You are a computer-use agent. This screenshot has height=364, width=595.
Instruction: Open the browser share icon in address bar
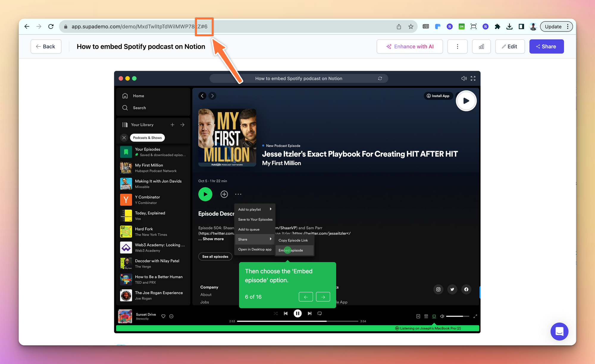pyautogui.click(x=399, y=26)
